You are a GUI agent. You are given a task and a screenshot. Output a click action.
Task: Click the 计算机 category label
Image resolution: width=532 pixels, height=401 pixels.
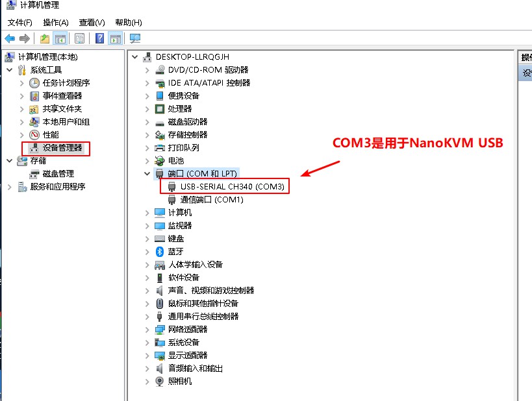tap(180, 213)
